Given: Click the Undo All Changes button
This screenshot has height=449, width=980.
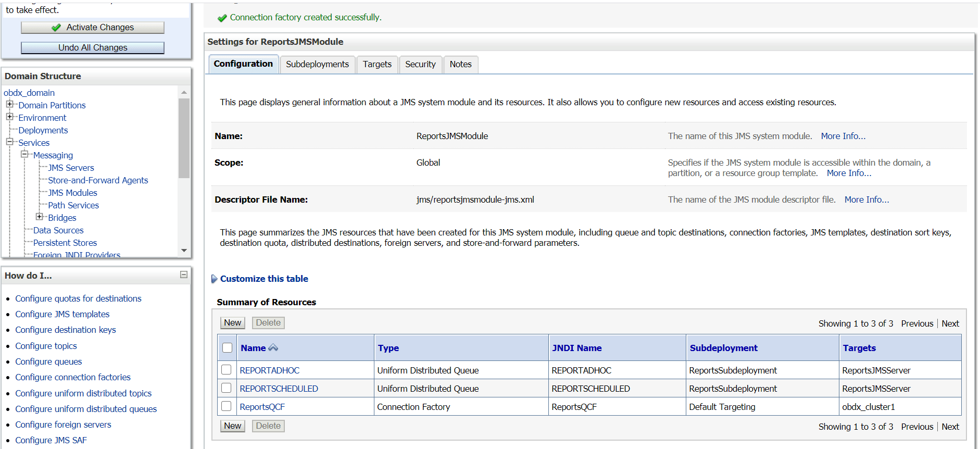Looking at the screenshot, I should pyautogui.click(x=93, y=47).
